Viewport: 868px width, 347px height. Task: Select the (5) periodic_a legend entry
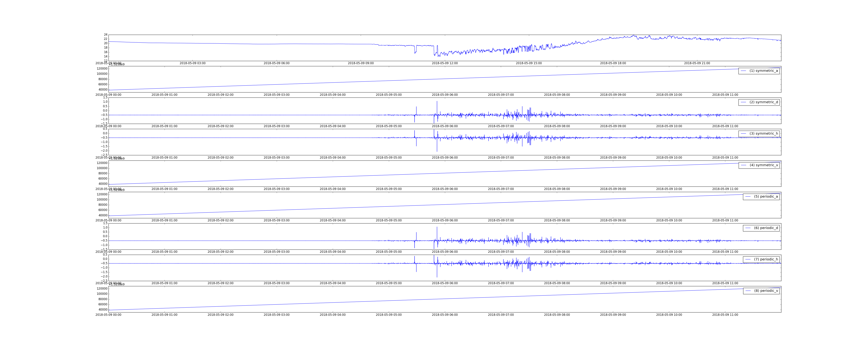(x=766, y=196)
